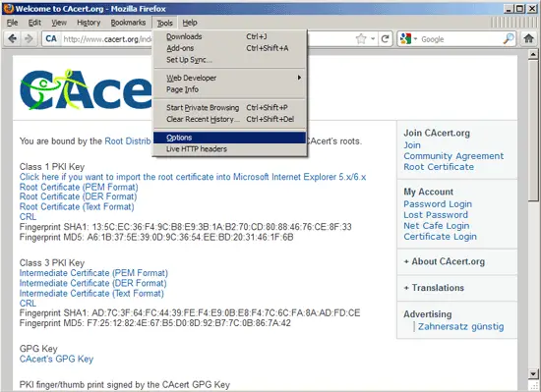Open the View menu
This screenshot has width=541, height=392.
click(x=59, y=23)
